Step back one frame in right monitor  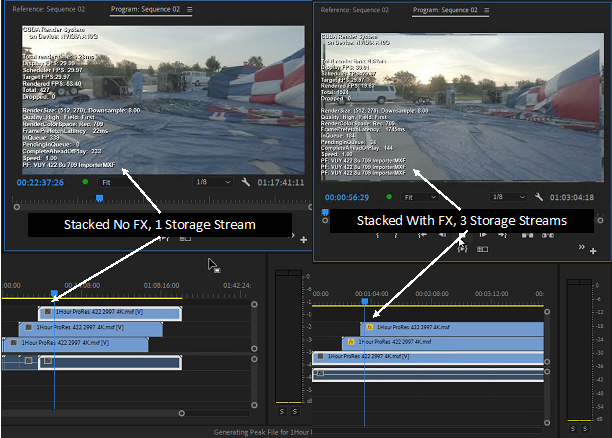point(442,235)
